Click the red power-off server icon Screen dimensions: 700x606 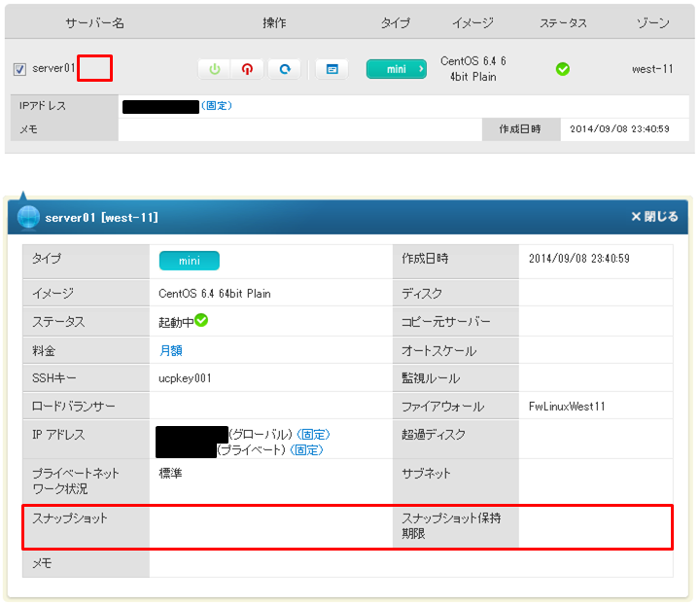pos(249,69)
